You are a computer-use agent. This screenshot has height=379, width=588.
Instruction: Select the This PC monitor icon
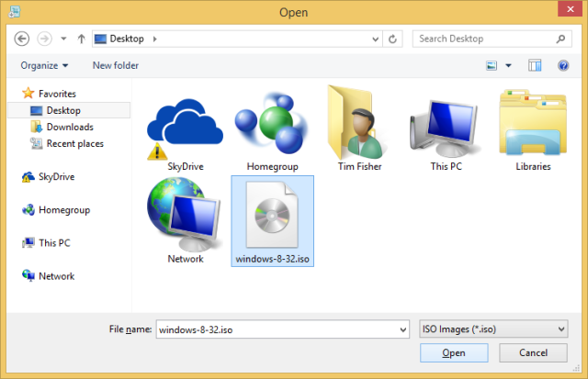point(446,128)
